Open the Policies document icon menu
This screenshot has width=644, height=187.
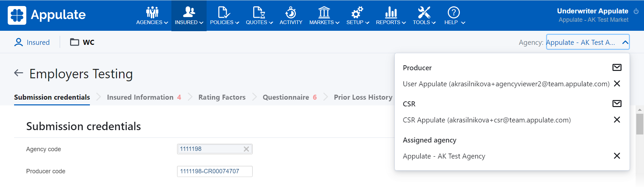tap(224, 12)
